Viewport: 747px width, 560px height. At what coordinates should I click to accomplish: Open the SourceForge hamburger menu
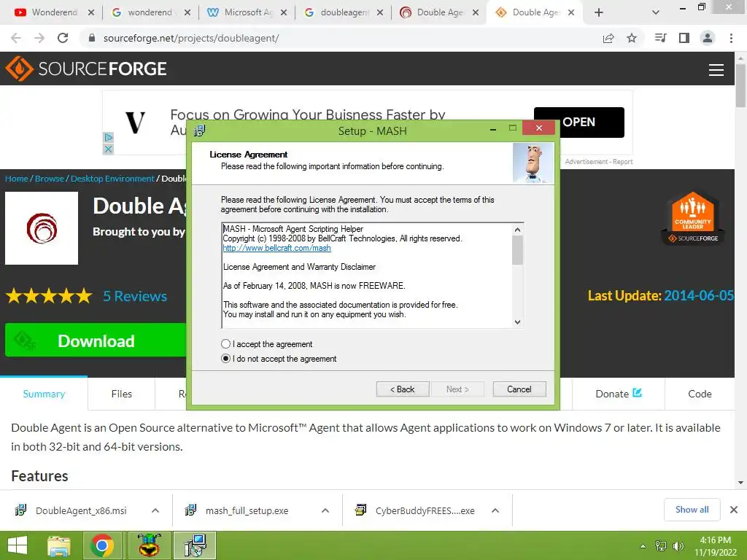[x=716, y=70]
